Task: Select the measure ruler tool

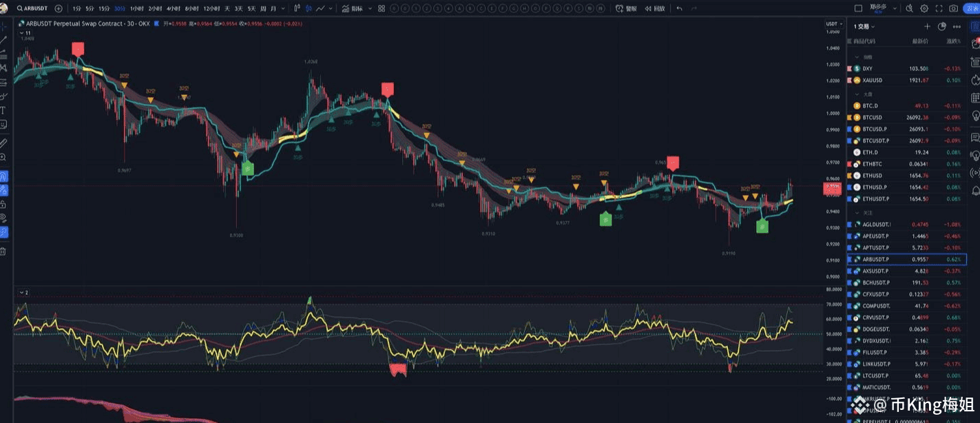Action: tap(3, 143)
